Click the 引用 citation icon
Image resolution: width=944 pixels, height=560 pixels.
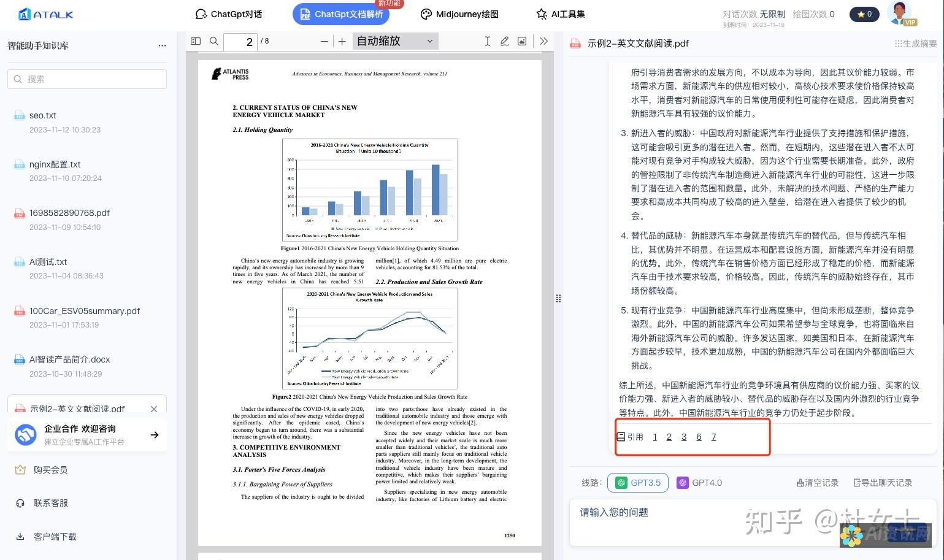[621, 437]
